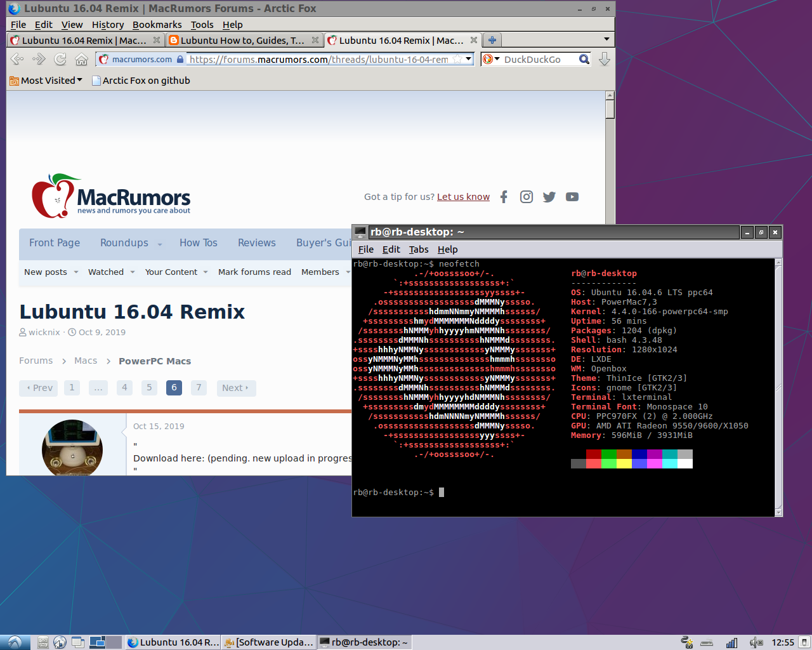Close the Lubuntu How to, Guides tab
This screenshot has width=812, height=650.
click(315, 40)
